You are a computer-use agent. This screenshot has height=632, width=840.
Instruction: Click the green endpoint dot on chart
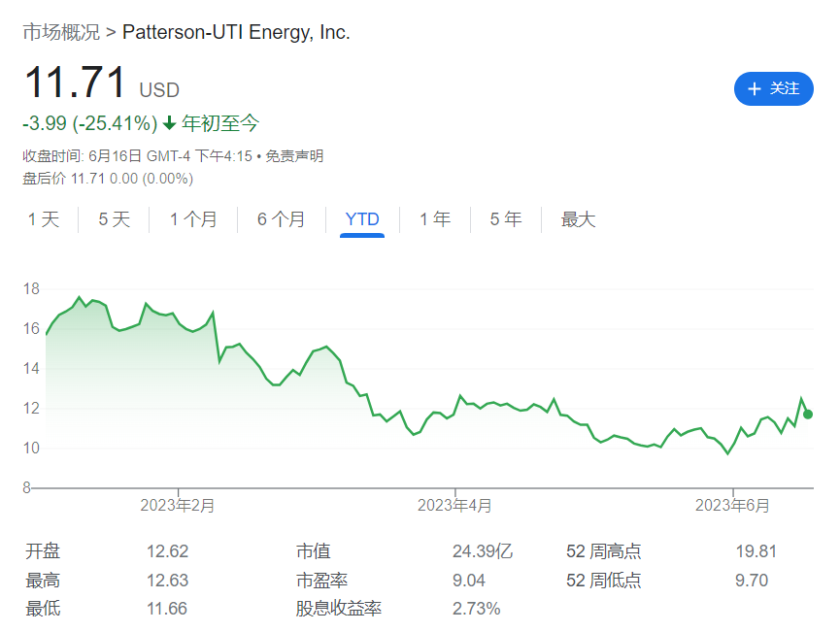(x=808, y=414)
